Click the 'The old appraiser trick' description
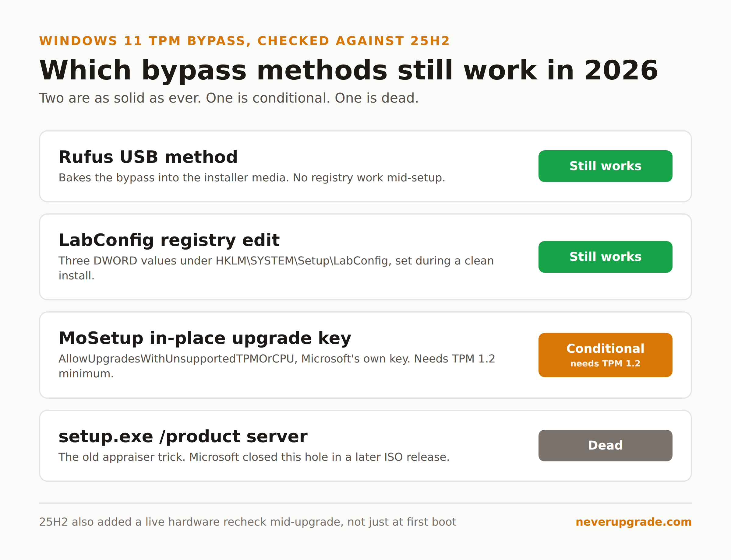Viewport: 731px width, 560px height. 254,457
